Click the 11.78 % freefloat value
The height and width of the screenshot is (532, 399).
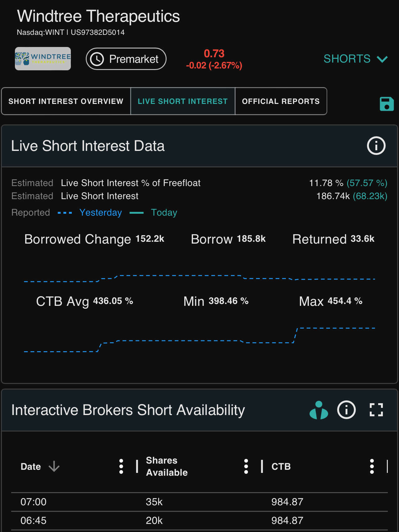tap(326, 183)
